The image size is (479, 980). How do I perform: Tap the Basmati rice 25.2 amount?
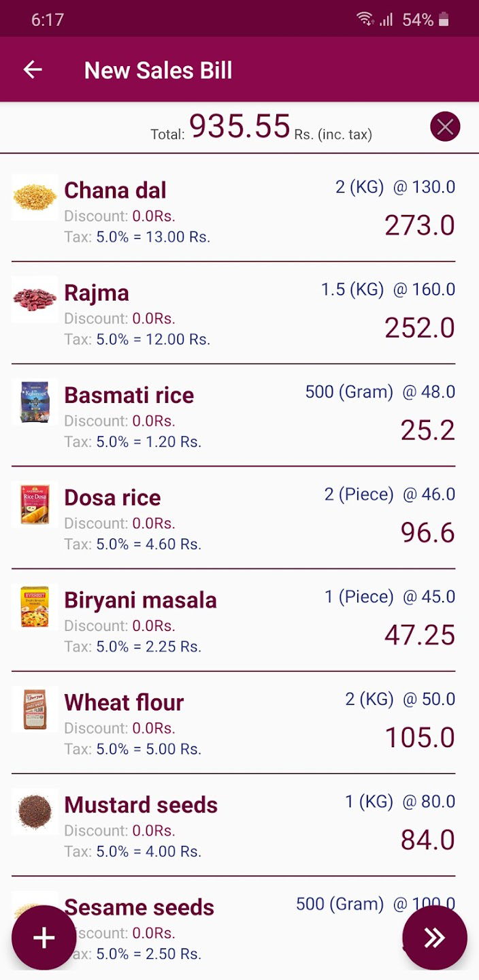click(x=427, y=430)
